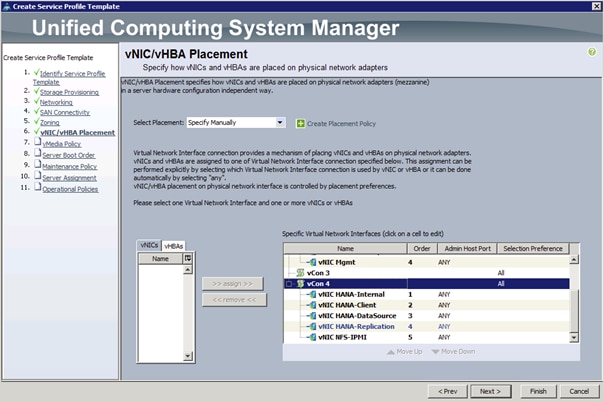Click the vMedia Policy page icon
604x402 pixels.
pyautogui.click(x=37, y=142)
